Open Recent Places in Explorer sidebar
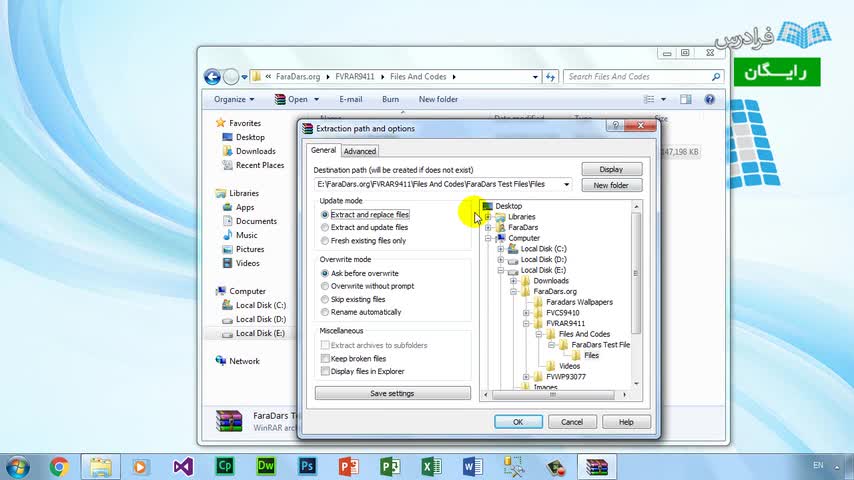The height and width of the screenshot is (480, 854). pyautogui.click(x=260, y=165)
